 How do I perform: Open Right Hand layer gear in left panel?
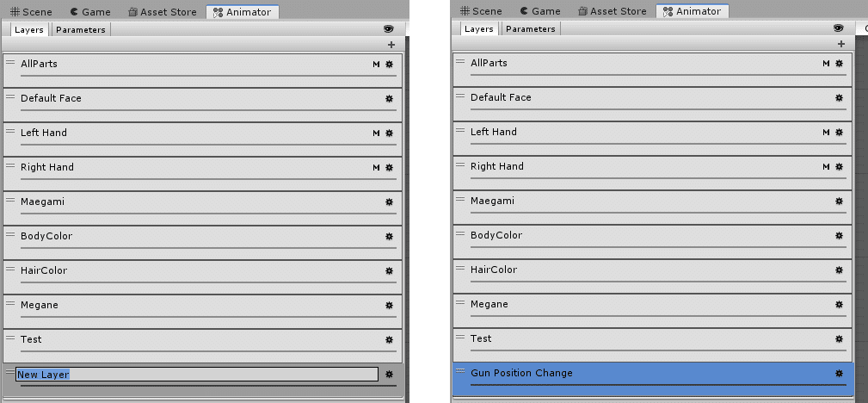(x=389, y=167)
